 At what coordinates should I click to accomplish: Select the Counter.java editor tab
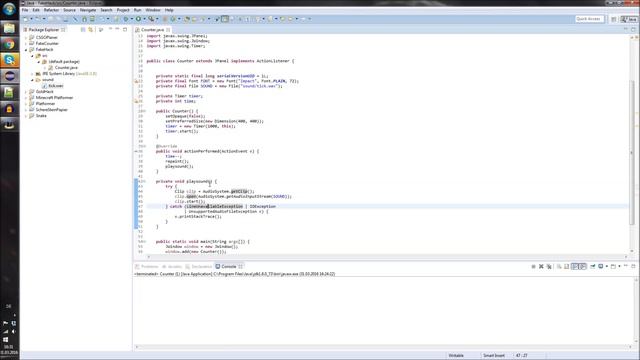pyautogui.click(x=153, y=30)
